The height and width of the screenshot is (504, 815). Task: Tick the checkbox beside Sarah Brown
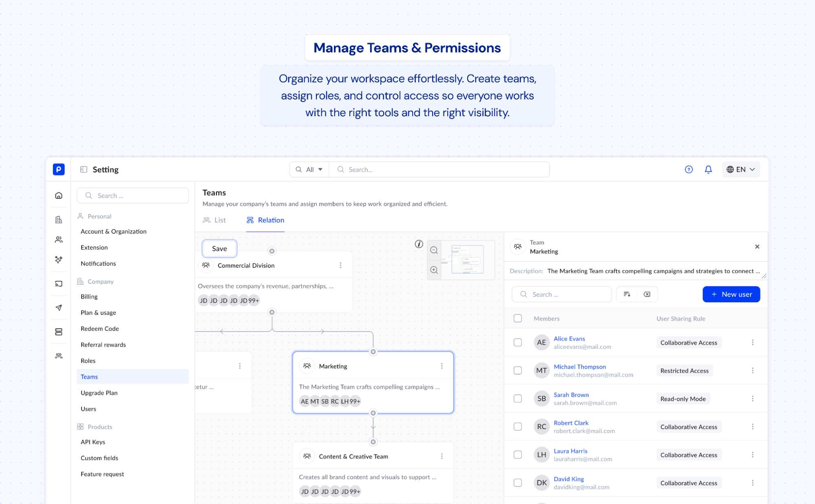pyautogui.click(x=518, y=398)
